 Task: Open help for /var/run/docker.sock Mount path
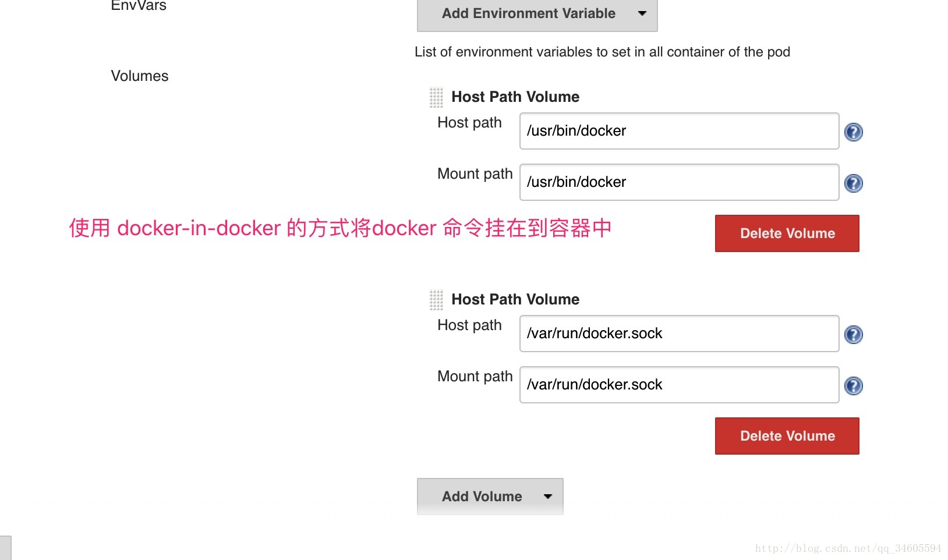[x=853, y=386]
